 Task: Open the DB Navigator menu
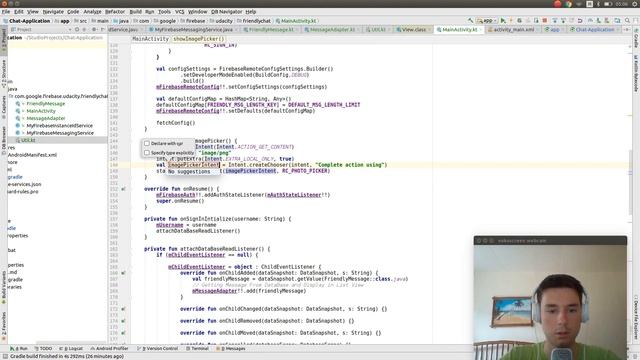[227, 12]
